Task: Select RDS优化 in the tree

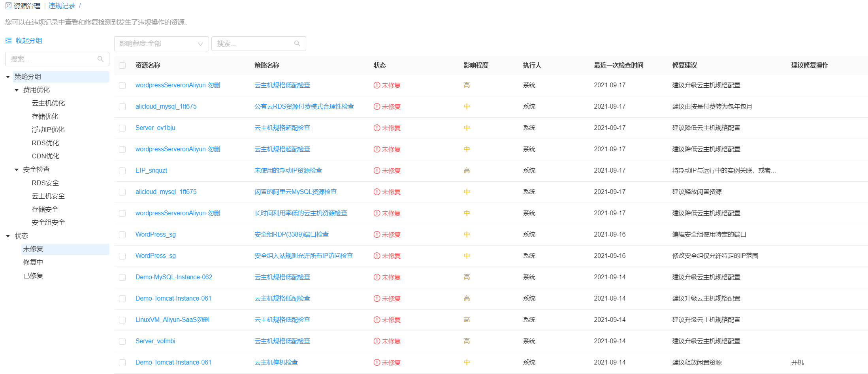Action: click(x=45, y=143)
